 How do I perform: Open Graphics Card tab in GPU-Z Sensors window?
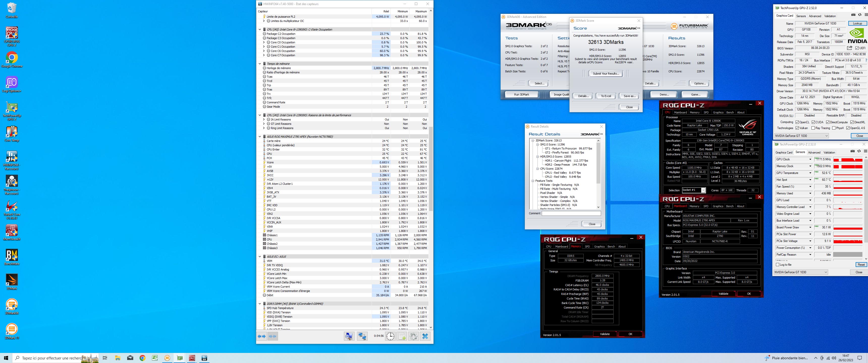point(784,153)
